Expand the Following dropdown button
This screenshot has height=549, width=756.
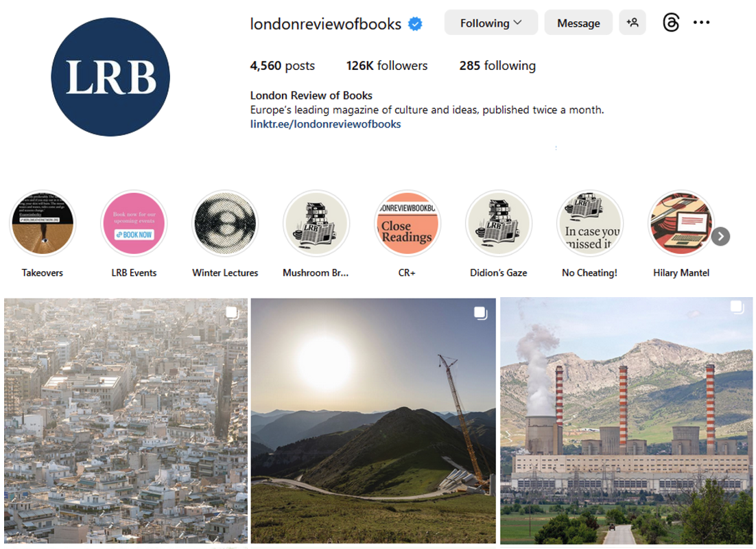pyautogui.click(x=491, y=23)
